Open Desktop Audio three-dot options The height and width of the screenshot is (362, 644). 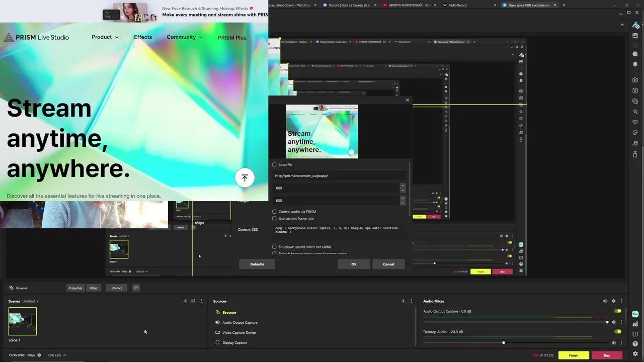pyautogui.click(x=621, y=342)
